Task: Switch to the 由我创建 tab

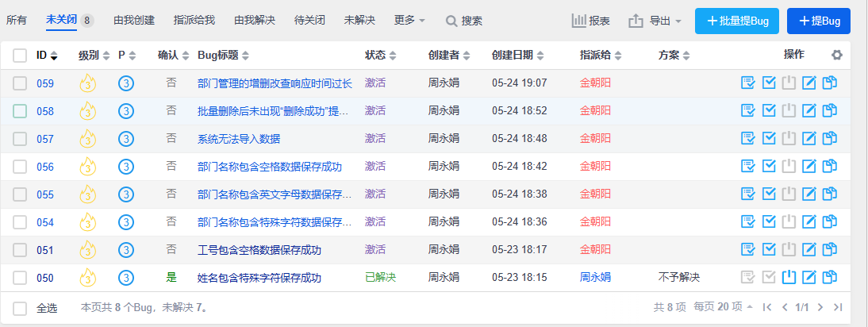Action: tap(134, 21)
